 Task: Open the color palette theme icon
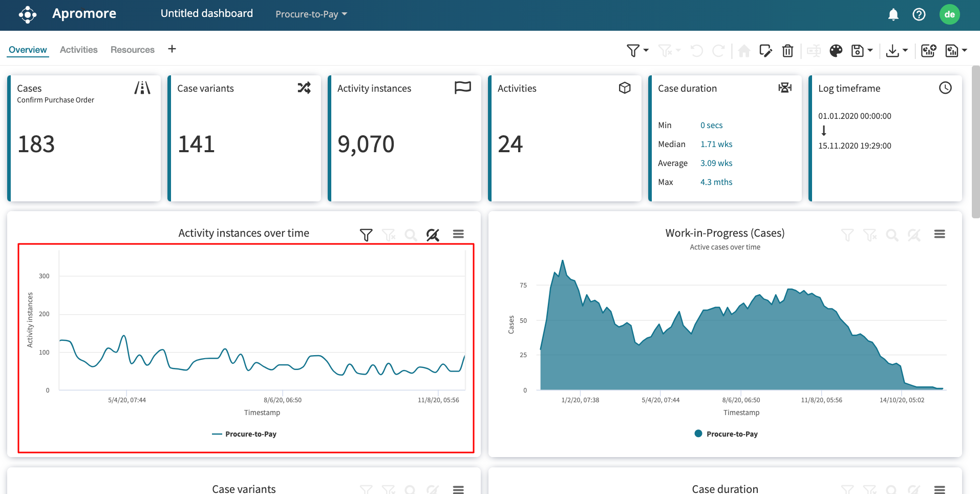click(836, 51)
